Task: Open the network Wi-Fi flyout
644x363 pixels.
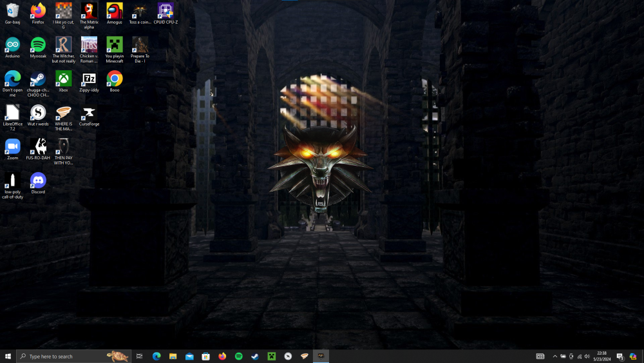Action: click(x=580, y=356)
